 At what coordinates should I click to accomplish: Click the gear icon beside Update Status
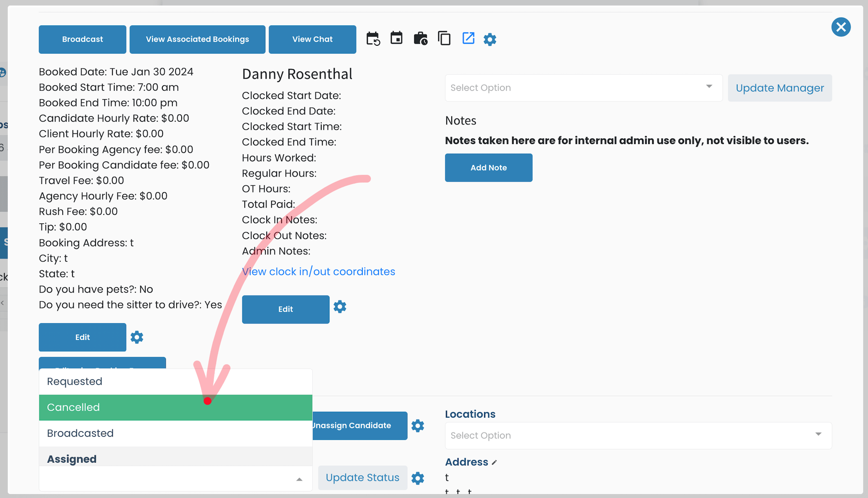point(418,478)
